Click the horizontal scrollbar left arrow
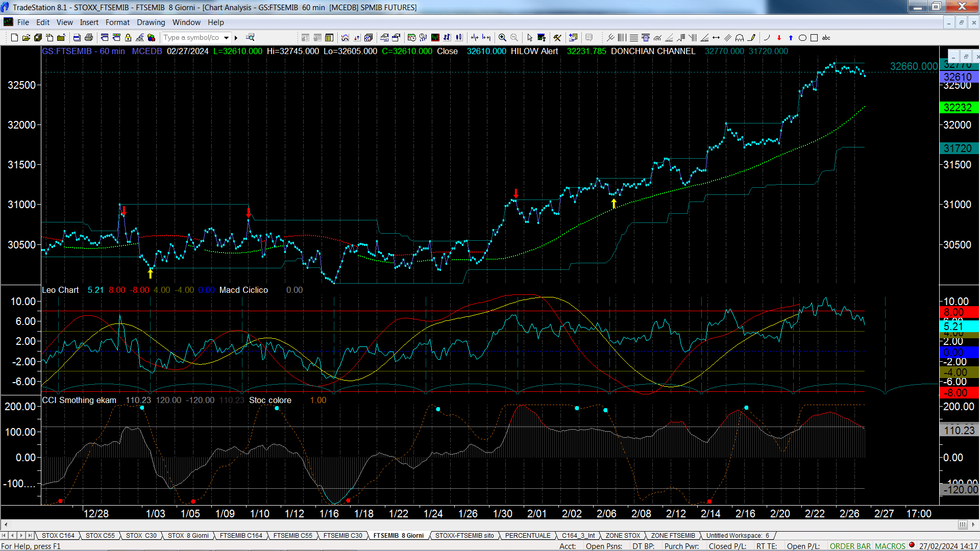Screen dimensions: 980x551 coord(6,524)
